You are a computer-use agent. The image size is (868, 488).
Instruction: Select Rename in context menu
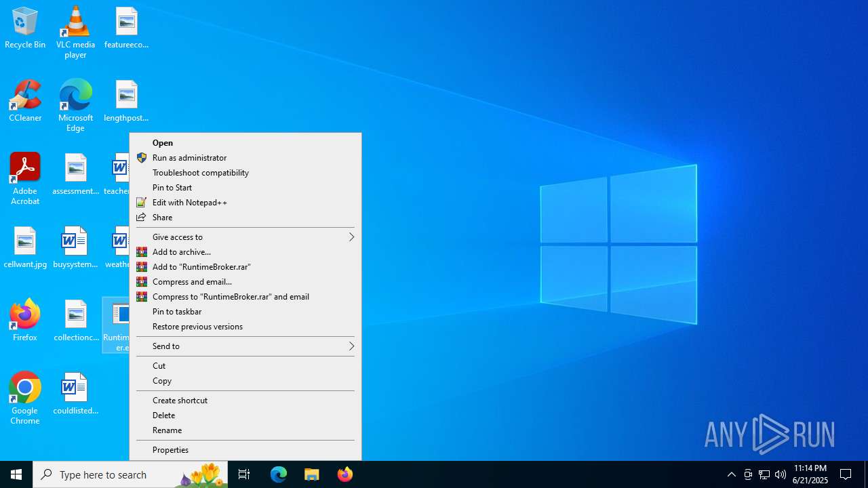(245, 430)
